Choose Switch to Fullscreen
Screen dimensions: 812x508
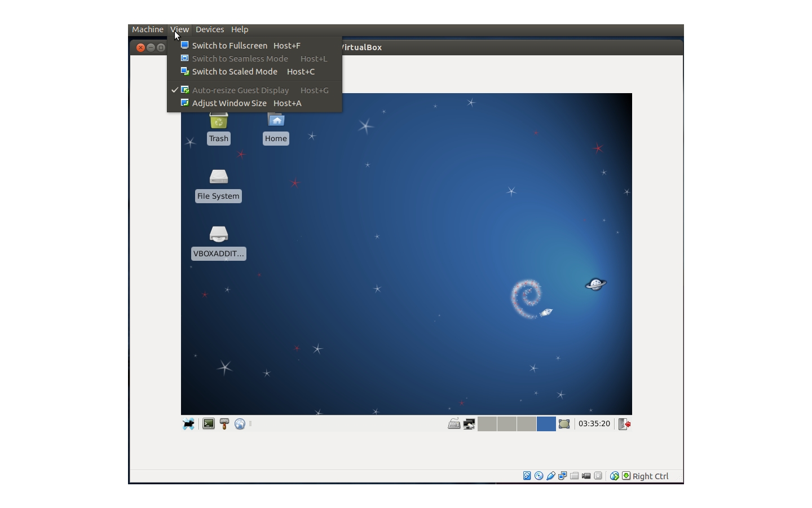pos(254,46)
